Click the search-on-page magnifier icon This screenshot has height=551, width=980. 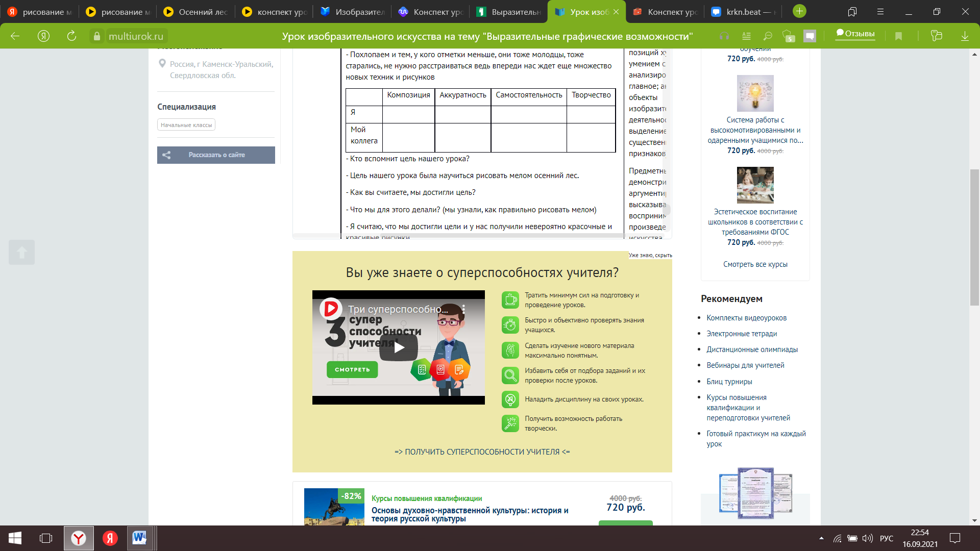[x=768, y=36]
